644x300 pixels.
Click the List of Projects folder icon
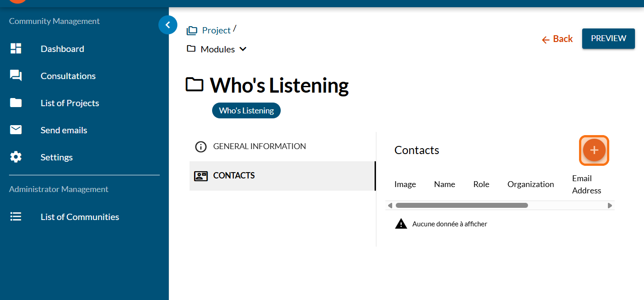click(x=16, y=103)
